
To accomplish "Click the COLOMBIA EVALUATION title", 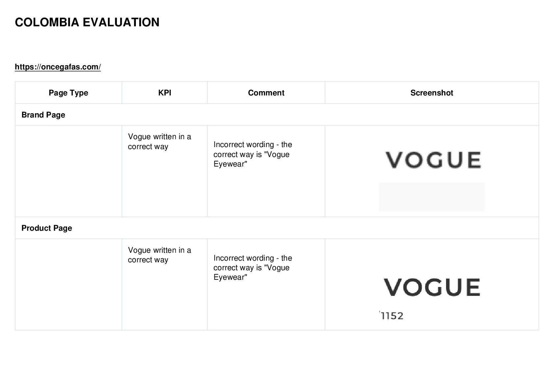I will [x=87, y=22].
